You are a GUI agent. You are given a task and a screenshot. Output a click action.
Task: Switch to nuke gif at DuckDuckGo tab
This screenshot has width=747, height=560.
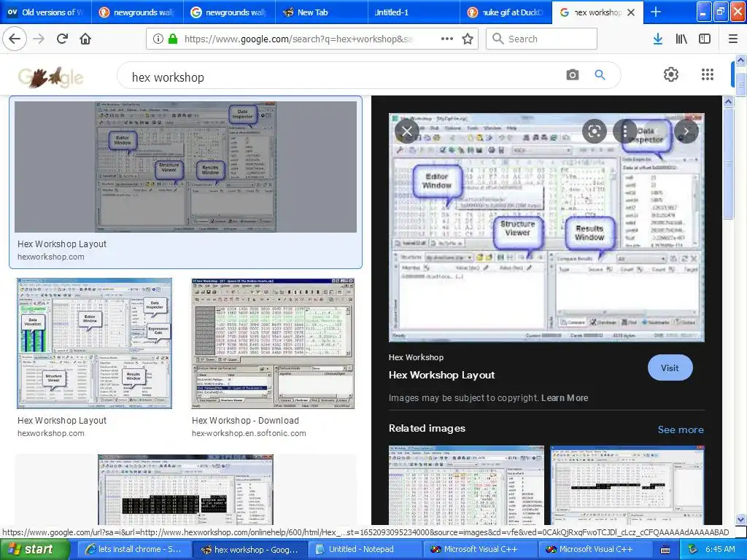coord(506,12)
